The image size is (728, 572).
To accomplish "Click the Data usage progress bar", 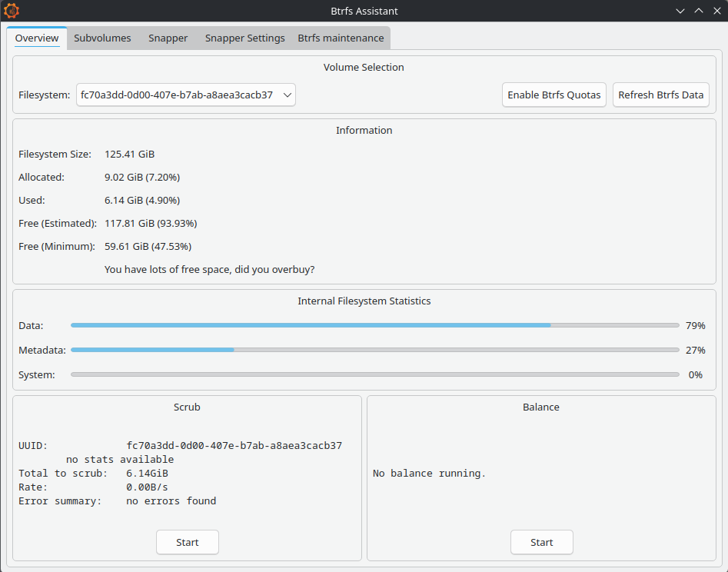I will (x=375, y=325).
